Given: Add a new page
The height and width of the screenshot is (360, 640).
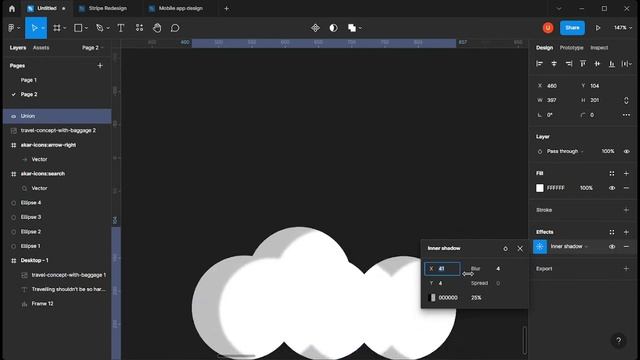Looking at the screenshot, I should click(x=100, y=66).
